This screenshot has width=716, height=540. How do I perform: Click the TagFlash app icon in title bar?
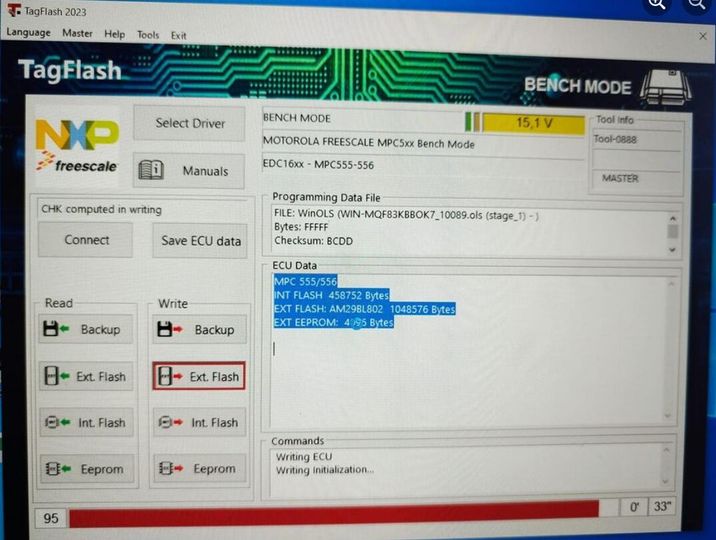coord(14,10)
